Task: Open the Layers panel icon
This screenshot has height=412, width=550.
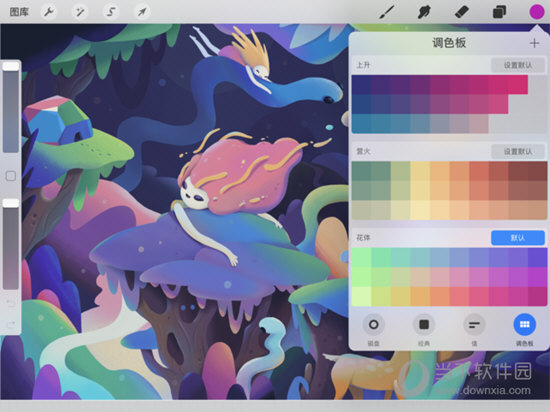Action: click(499, 13)
